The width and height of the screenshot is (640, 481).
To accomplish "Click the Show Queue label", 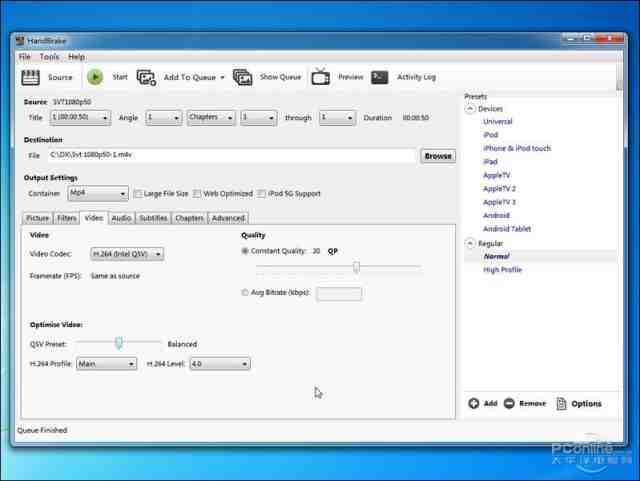I will [x=280, y=77].
